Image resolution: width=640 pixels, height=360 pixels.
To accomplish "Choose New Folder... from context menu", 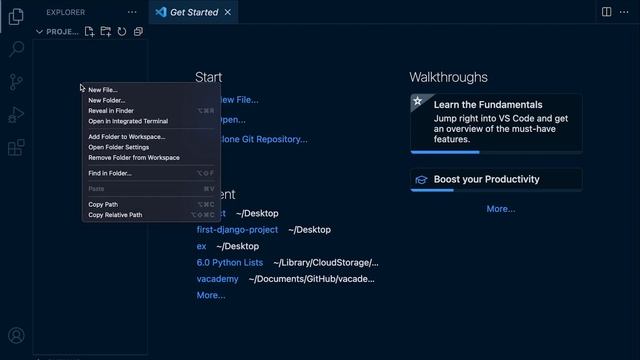I will pyautogui.click(x=151, y=100).
